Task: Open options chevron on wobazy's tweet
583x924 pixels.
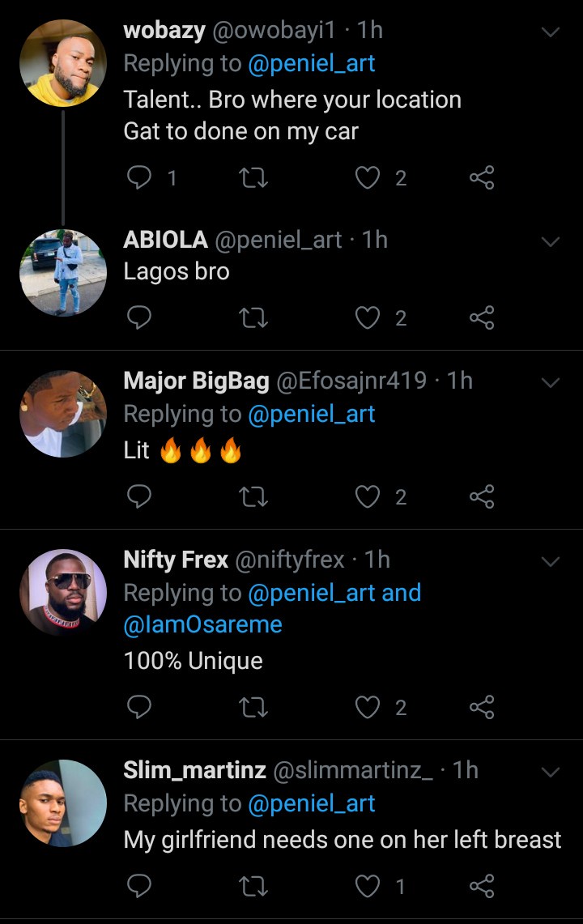Action: pos(550,32)
